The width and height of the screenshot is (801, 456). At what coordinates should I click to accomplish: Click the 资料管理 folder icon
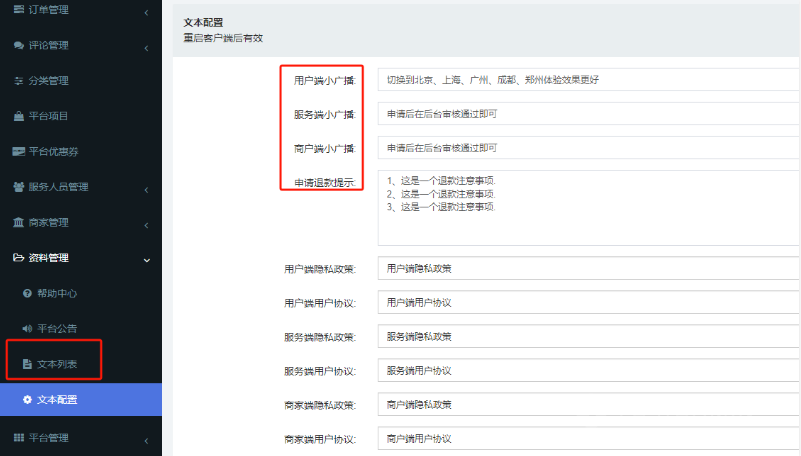click(19, 258)
